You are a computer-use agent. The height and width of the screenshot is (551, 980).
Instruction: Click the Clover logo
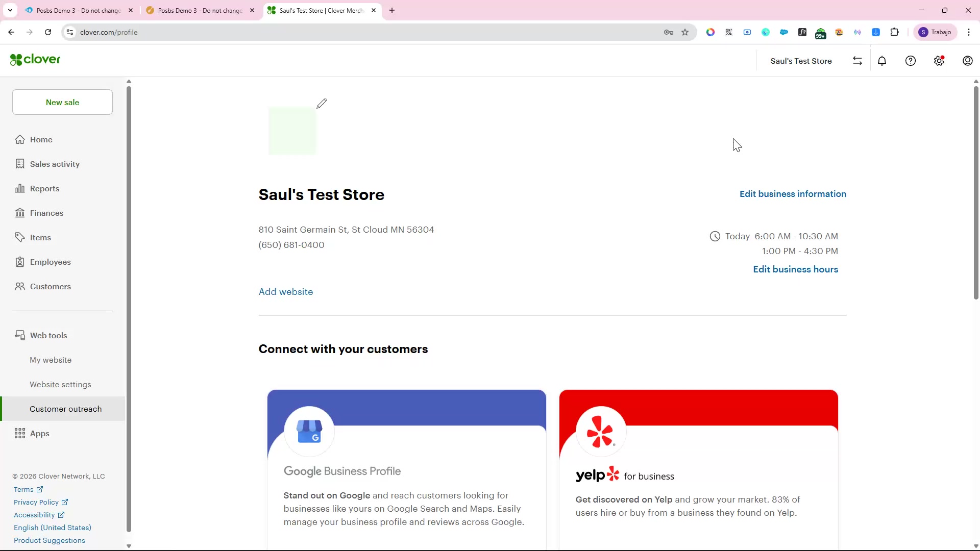[35, 60]
